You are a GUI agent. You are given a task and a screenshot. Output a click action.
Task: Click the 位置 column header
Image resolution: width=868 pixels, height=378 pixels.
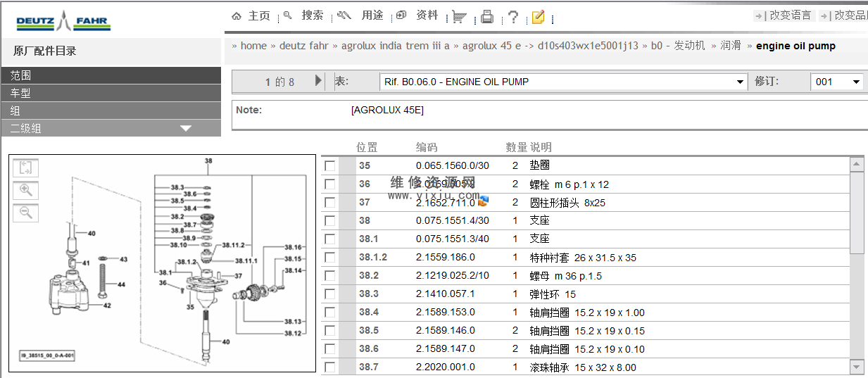coord(367,147)
